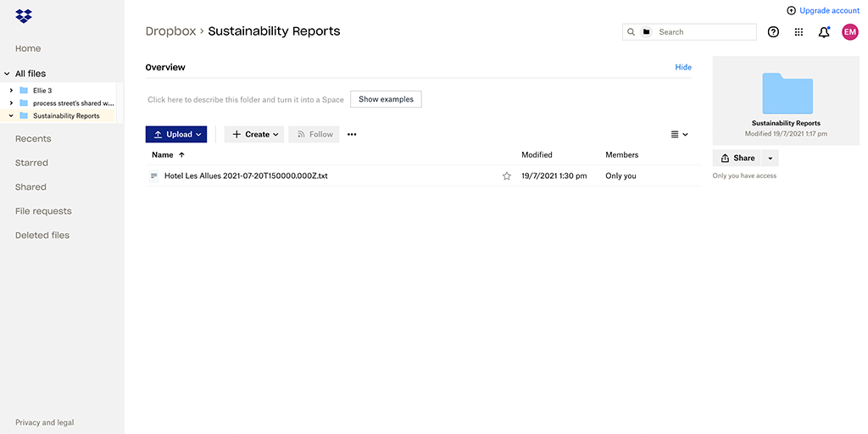Image resolution: width=868 pixels, height=434 pixels.
Task: Select Ellie 3 label in the tree
Action: click(42, 90)
